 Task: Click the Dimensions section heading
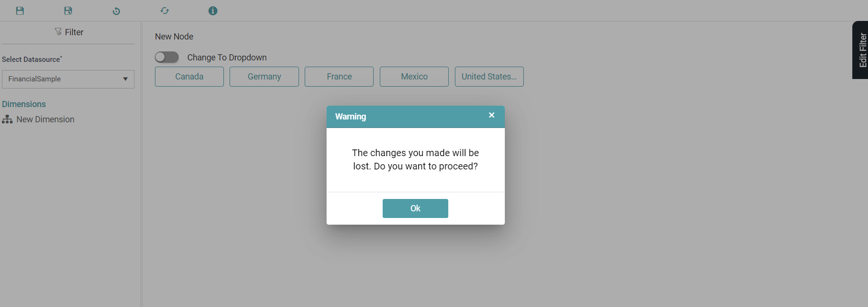(x=24, y=104)
